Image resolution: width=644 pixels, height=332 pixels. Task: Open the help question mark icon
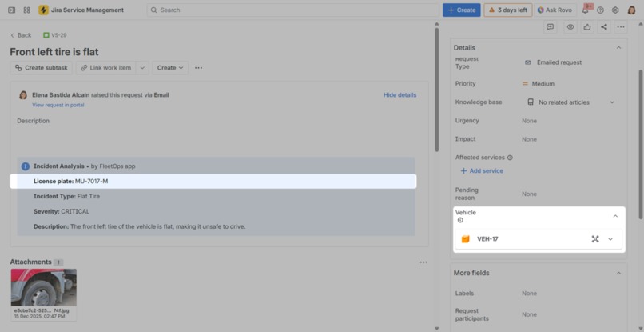[x=601, y=10]
